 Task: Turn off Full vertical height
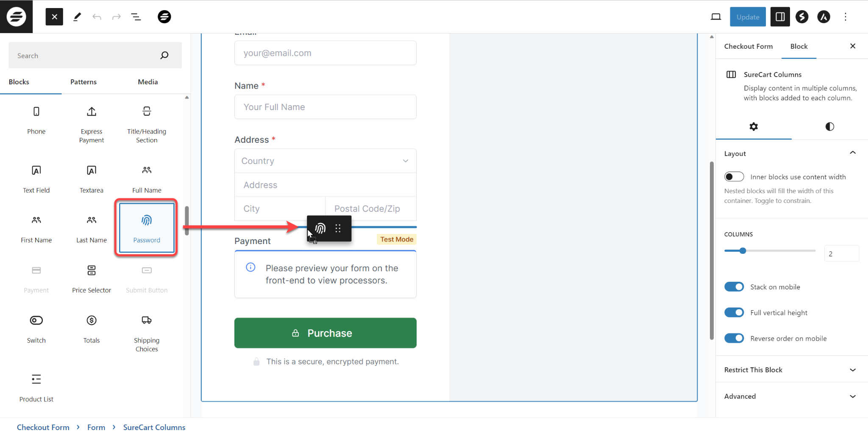(x=734, y=312)
